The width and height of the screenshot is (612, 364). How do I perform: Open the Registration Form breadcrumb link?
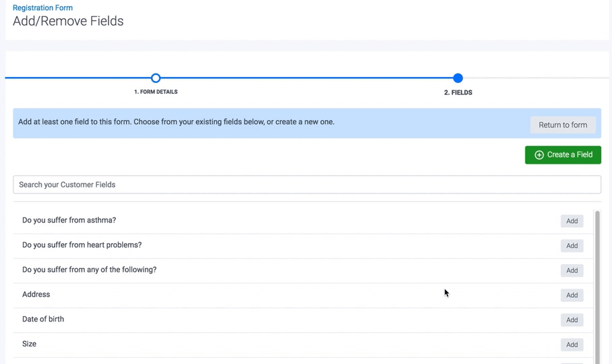[x=42, y=7]
